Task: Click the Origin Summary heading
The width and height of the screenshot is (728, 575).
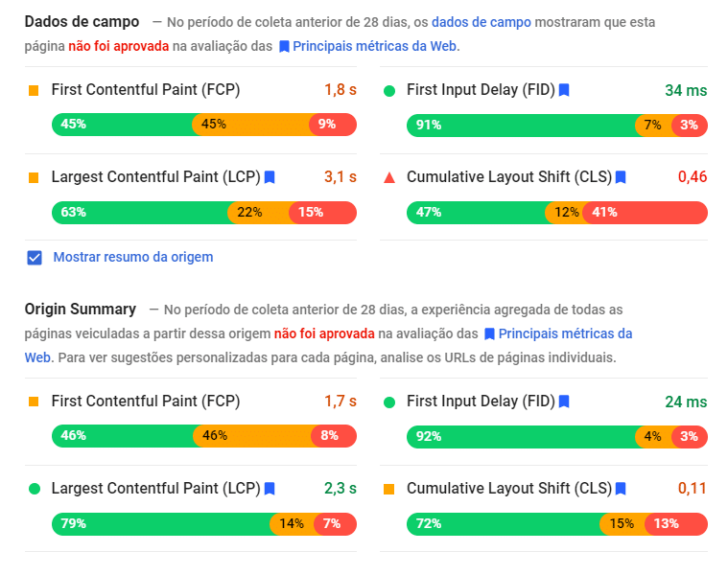Action: click(81, 309)
